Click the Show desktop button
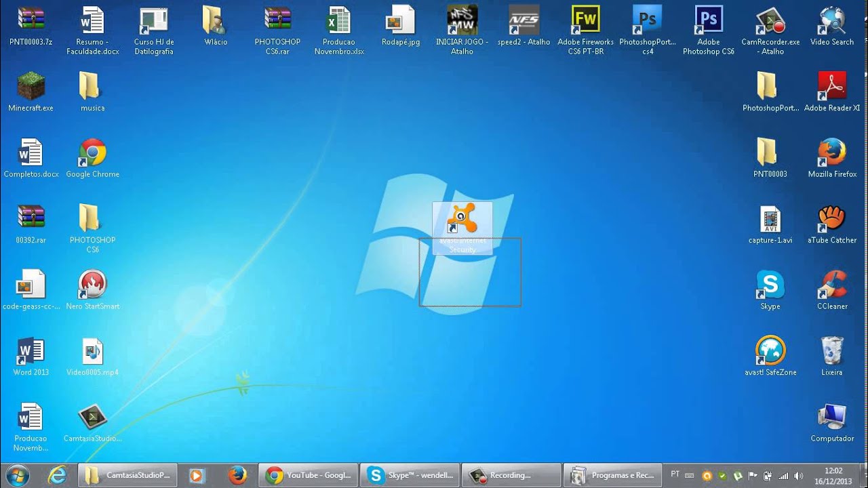The width and height of the screenshot is (868, 488). point(863,476)
